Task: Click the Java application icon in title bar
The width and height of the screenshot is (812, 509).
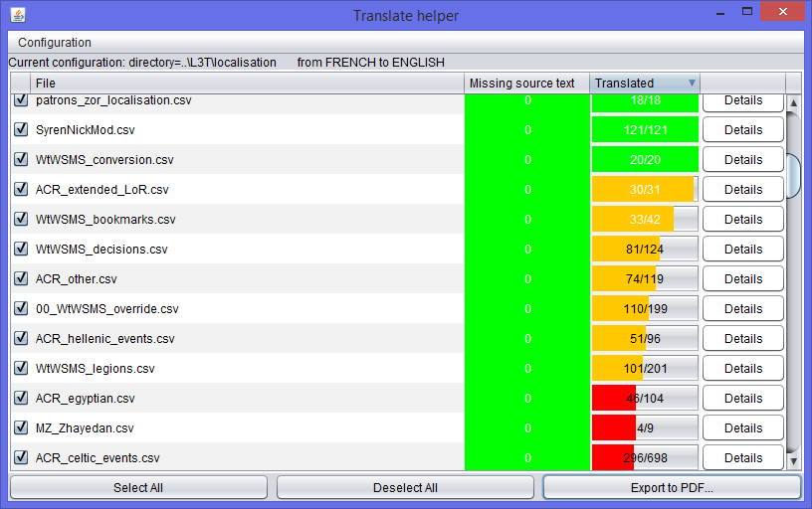Action: click(x=17, y=16)
